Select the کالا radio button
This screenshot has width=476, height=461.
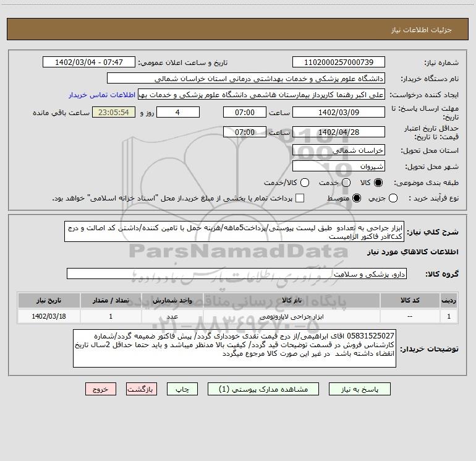[x=378, y=183]
